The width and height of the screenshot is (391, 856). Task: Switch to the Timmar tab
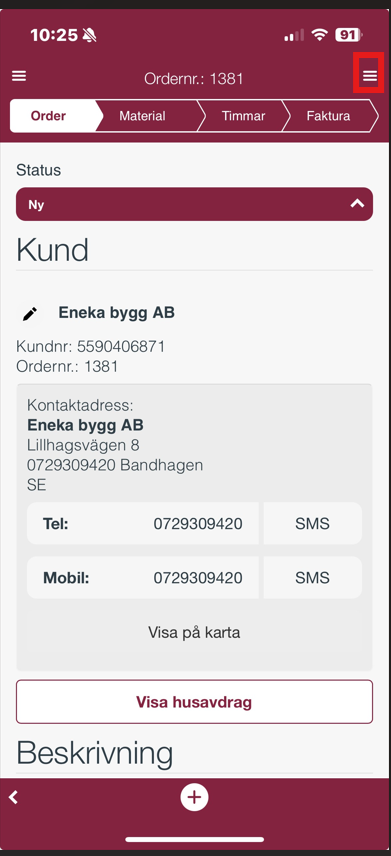(244, 116)
